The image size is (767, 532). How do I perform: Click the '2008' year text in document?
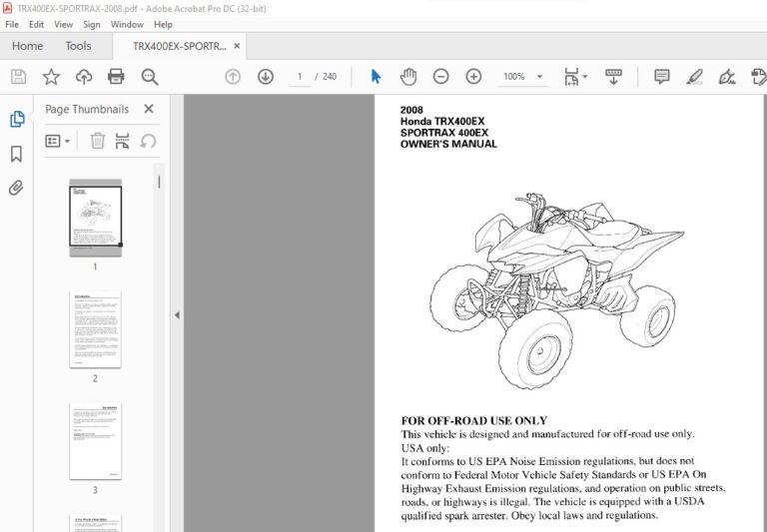click(x=411, y=110)
